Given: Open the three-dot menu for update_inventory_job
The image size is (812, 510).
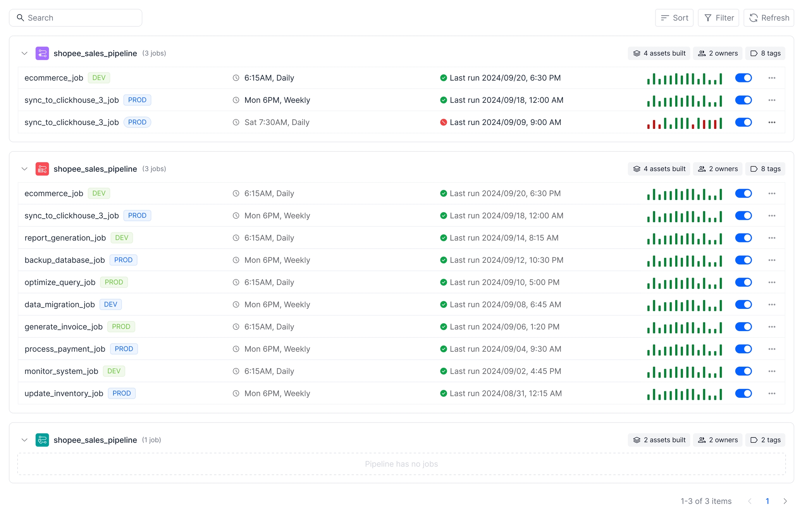Looking at the screenshot, I should pos(771,393).
